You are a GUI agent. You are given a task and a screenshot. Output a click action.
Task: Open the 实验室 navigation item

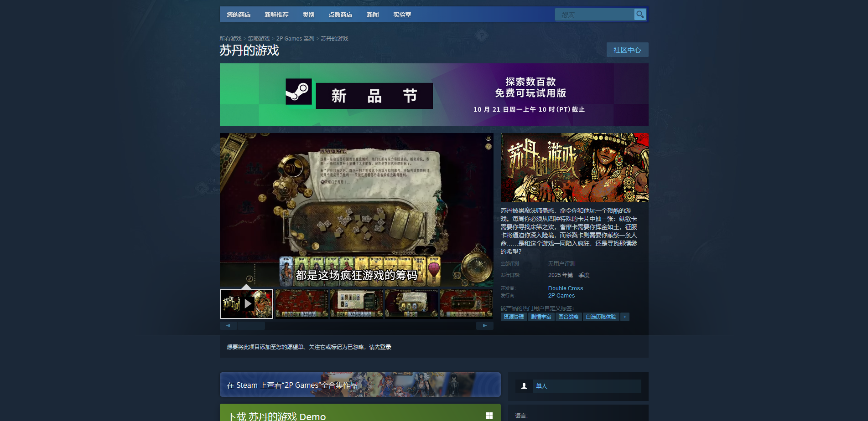click(402, 15)
